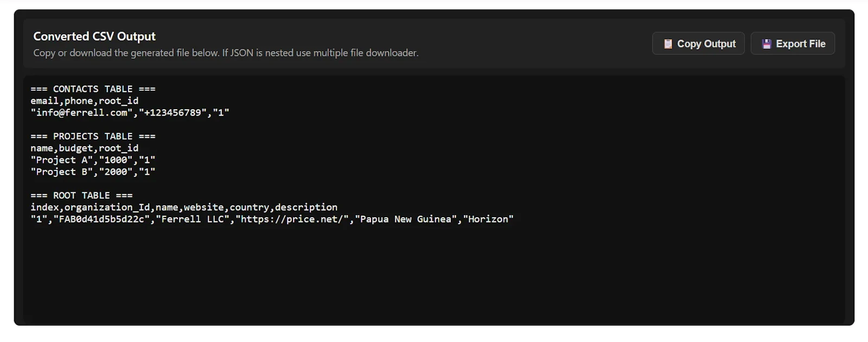Click the clipboard icon in Copy Output

(x=668, y=44)
